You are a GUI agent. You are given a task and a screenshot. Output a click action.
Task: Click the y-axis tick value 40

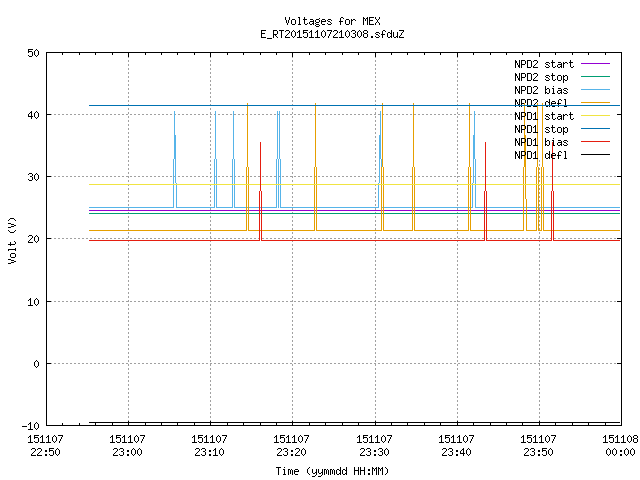point(33,115)
